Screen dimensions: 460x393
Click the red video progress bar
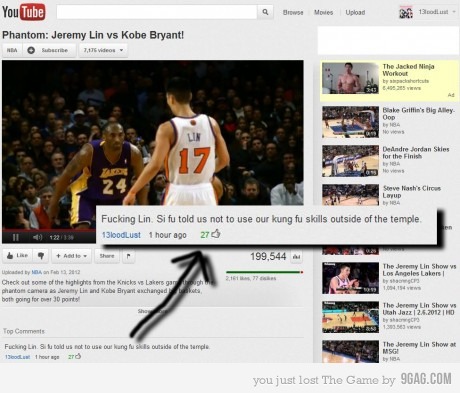click(x=49, y=230)
